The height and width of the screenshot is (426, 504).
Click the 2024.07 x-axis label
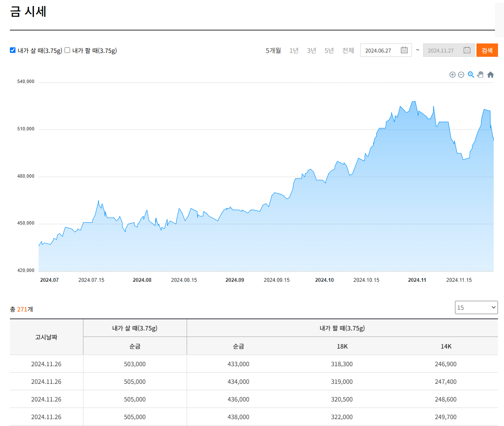pyautogui.click(x=49, y=280)
